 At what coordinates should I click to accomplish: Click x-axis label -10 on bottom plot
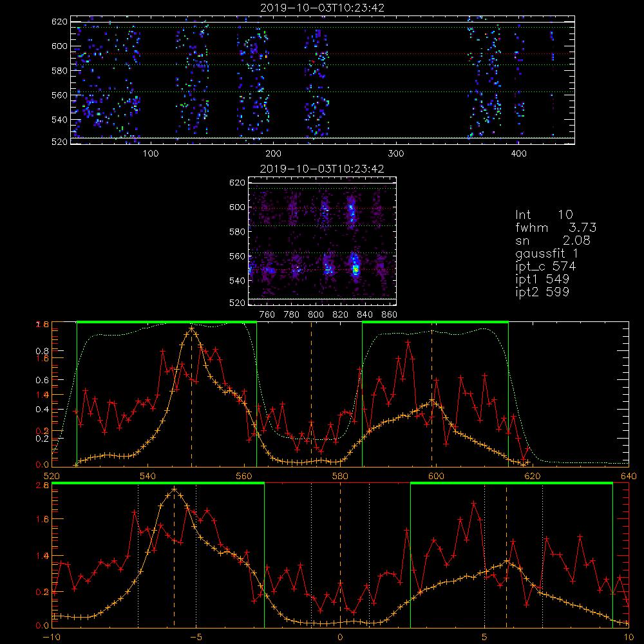pyautogui.click(x=52, y=638)
